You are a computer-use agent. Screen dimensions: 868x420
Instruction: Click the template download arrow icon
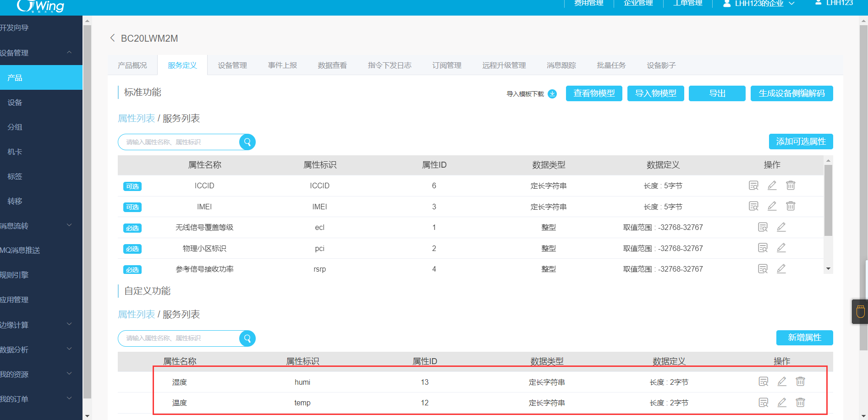553,94
